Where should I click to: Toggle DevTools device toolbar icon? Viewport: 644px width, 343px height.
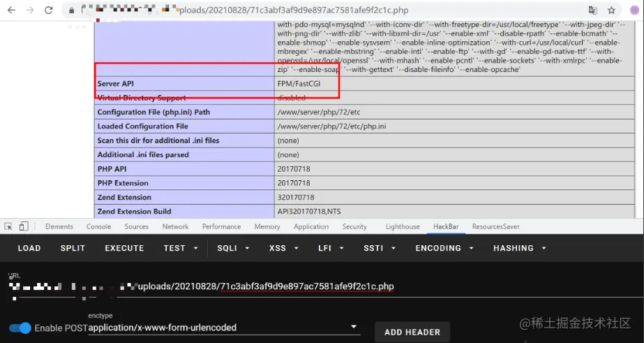pyautogui.click(x=24, y=226)
